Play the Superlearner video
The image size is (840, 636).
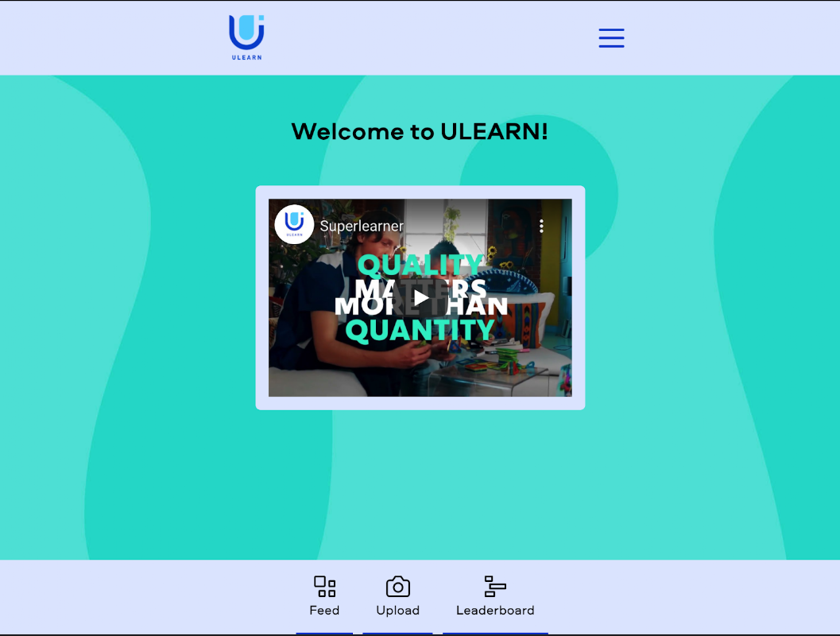[420, 298]
